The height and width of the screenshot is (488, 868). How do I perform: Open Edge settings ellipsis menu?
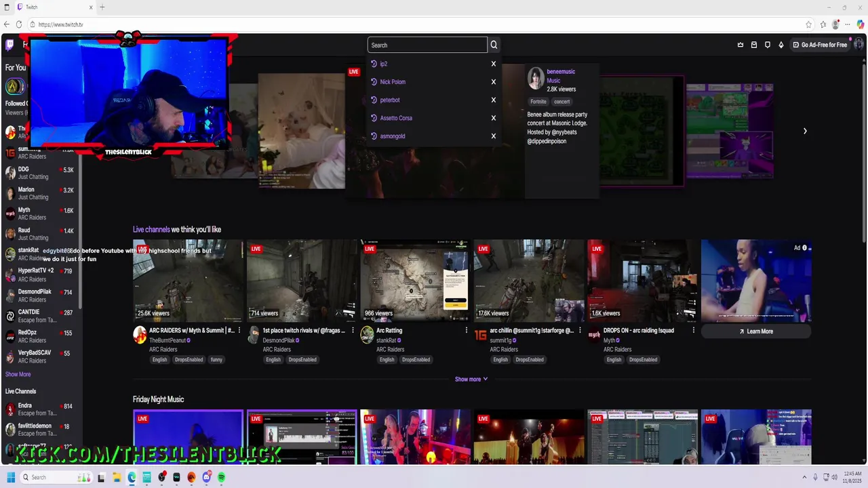click(x=848, y=24)
